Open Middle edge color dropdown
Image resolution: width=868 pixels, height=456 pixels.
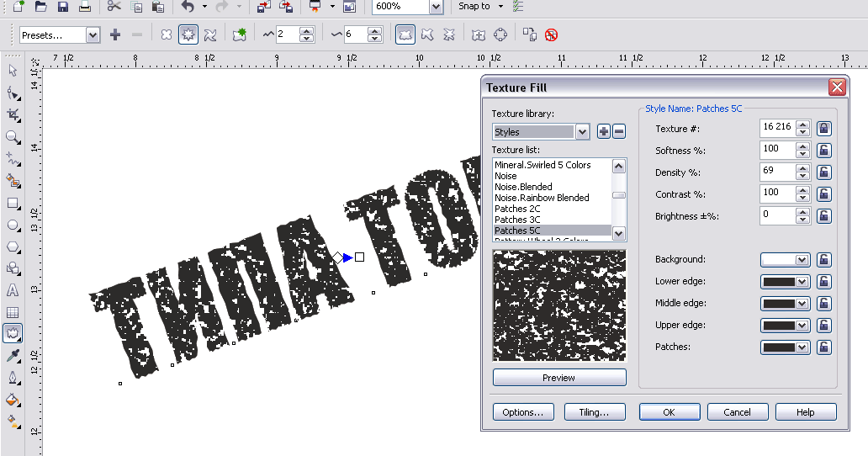tap(801, 304)
